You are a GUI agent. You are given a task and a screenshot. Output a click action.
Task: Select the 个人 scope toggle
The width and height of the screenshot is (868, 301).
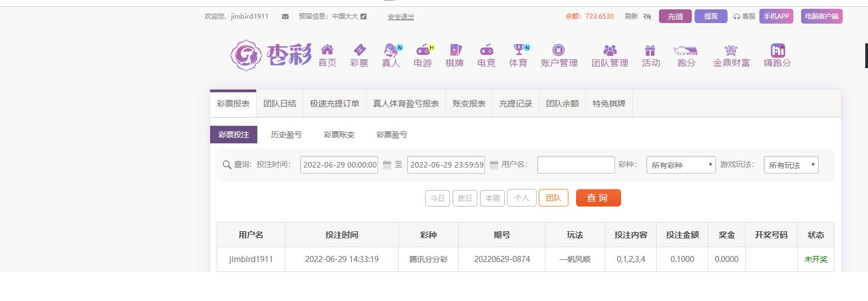coord(521,198)
